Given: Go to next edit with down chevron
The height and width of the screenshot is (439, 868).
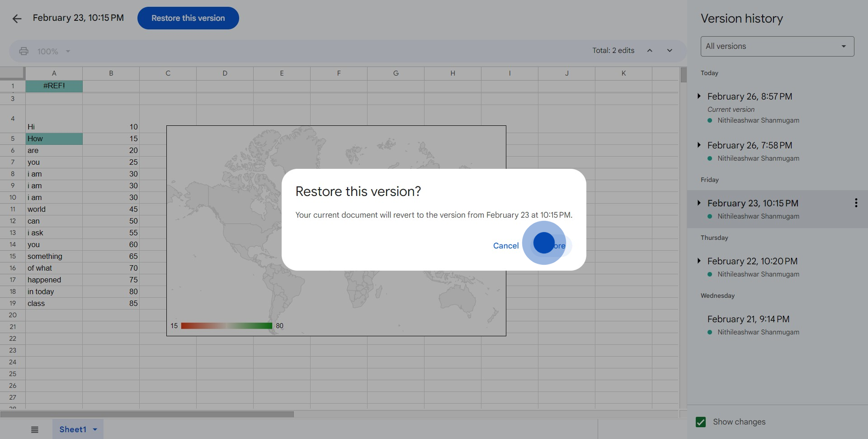Looking at the screenshot, I should coord(670,51).
